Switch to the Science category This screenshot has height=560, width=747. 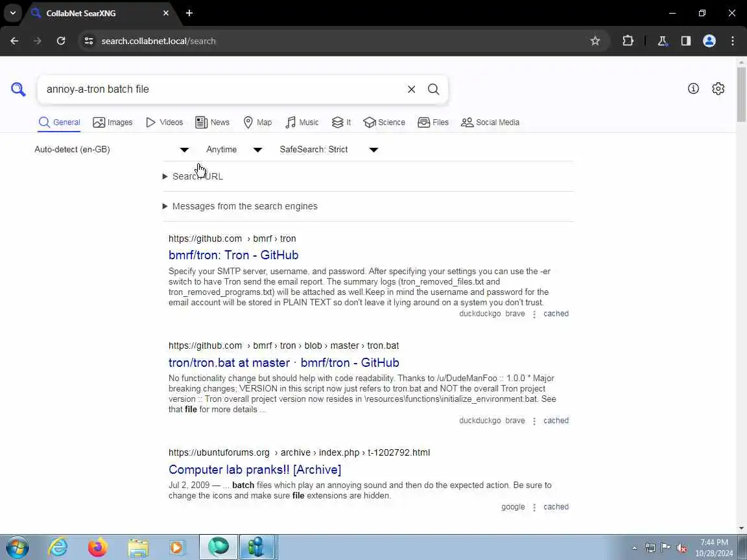point(384,122)
